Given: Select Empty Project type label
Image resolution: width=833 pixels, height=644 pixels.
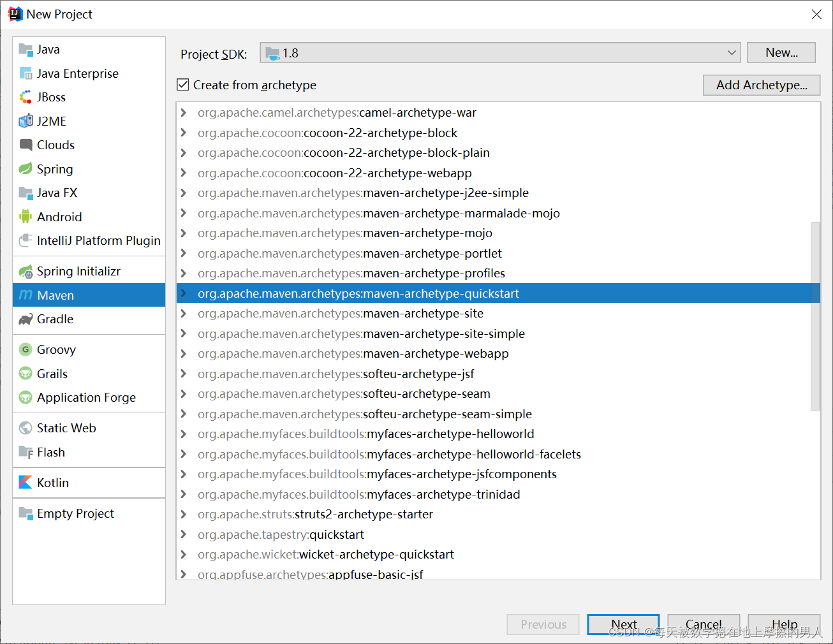Looking at the screenshot, I should coord(75,513).
